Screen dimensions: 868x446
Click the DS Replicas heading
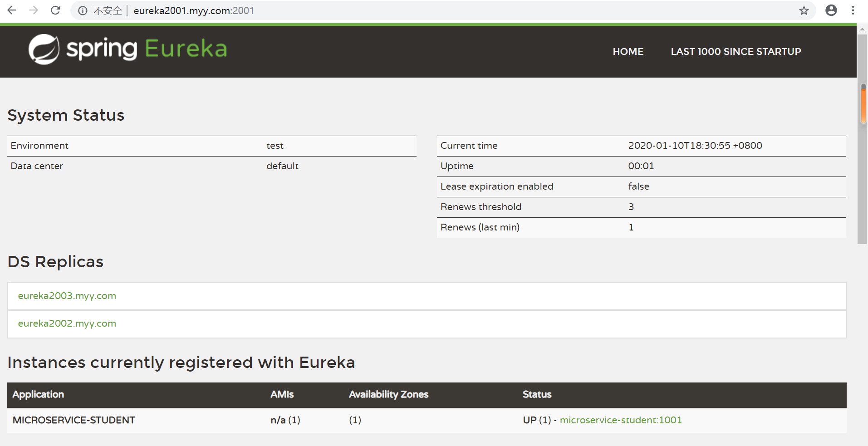coord(55,262)
